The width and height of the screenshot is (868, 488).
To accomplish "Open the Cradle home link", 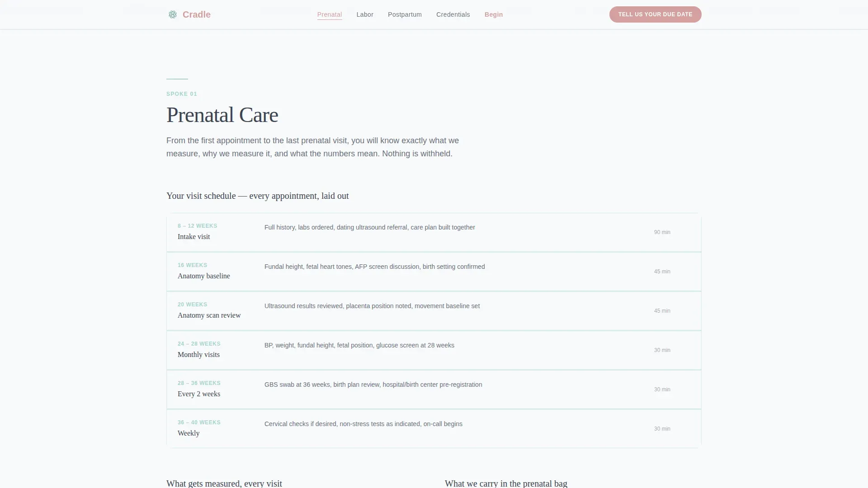I will point(189,14).
